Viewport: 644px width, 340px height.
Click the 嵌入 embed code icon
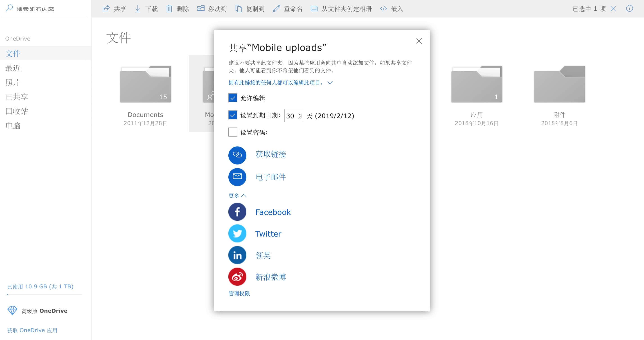point(384,9)
